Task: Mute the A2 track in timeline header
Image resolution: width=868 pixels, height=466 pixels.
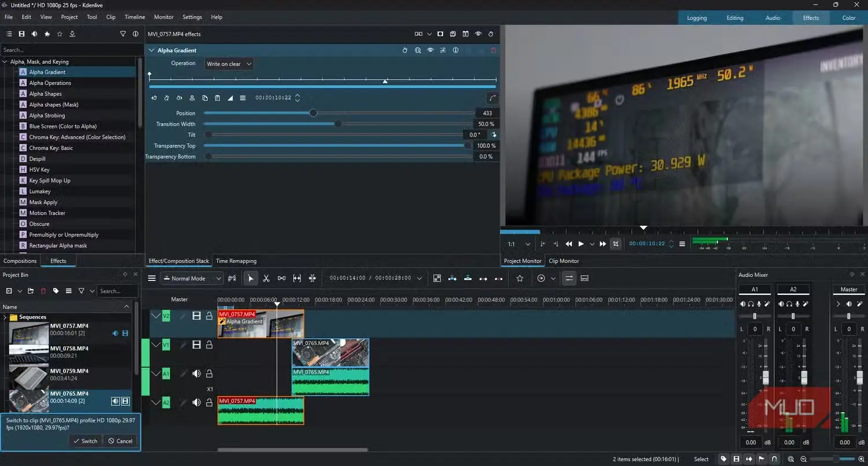Action: click(x=197, y=402)
